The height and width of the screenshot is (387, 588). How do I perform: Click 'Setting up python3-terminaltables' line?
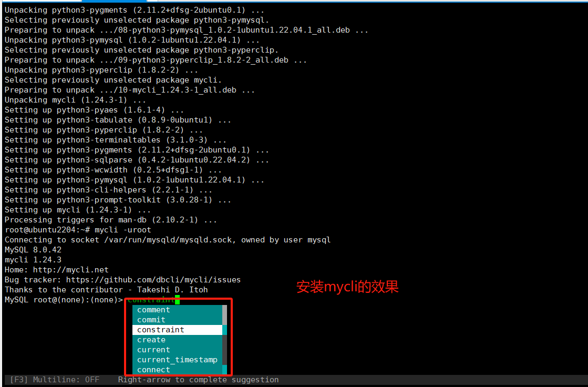click(116, 140)
